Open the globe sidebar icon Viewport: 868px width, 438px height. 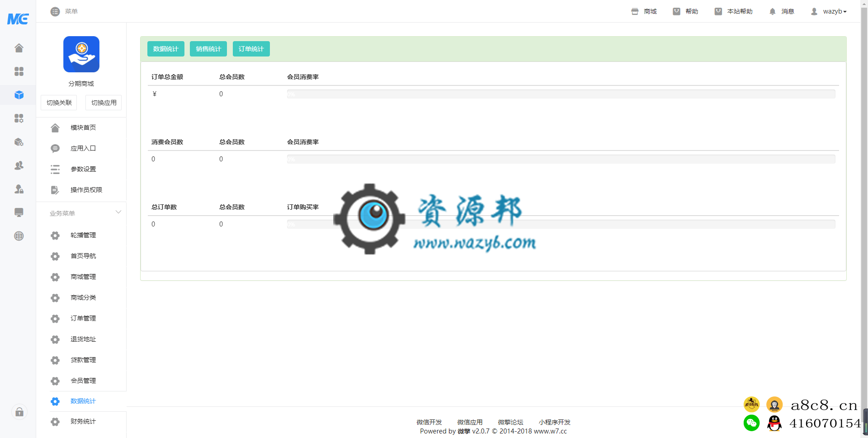(x=19, y=236)
